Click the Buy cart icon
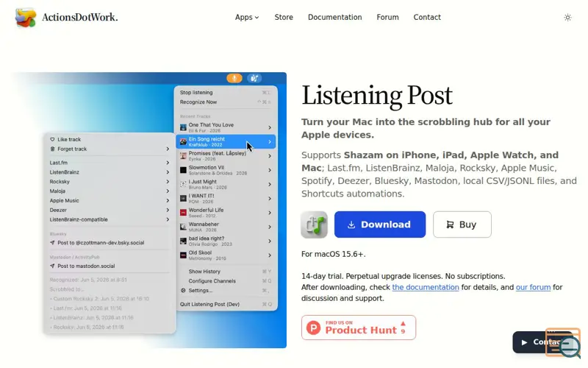 tap(450, 224)
